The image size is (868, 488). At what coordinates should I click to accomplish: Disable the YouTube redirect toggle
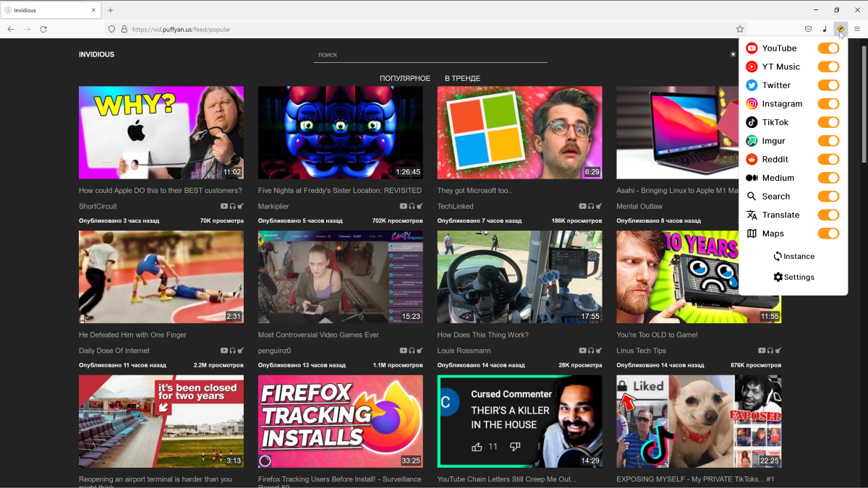pyautogui.click(x=829, y=48)
